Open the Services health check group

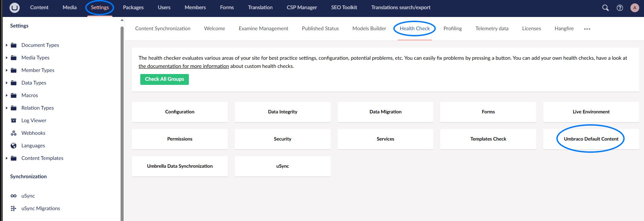[x=386, y=139]
